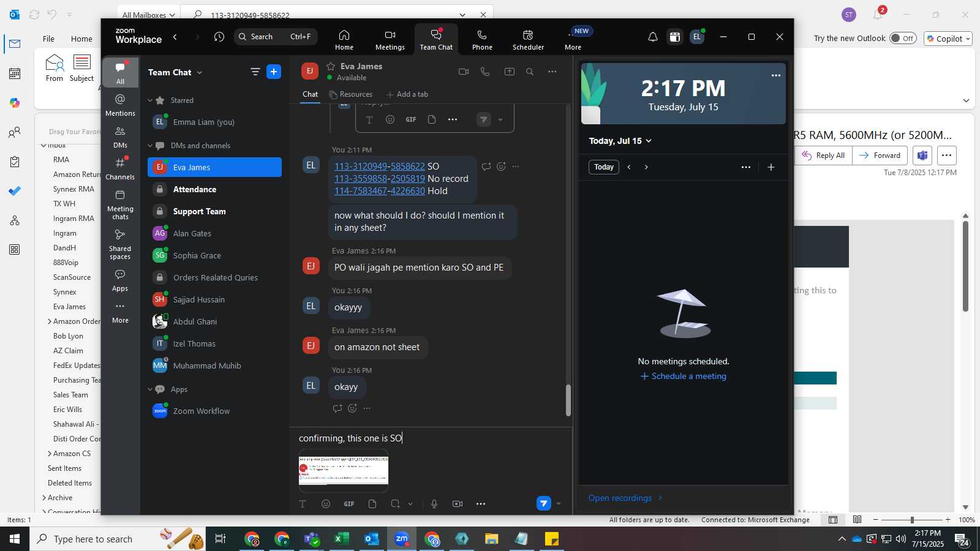Open Zoom notifications bell
This screenshot has width=980, height=551.
(653, 37)
